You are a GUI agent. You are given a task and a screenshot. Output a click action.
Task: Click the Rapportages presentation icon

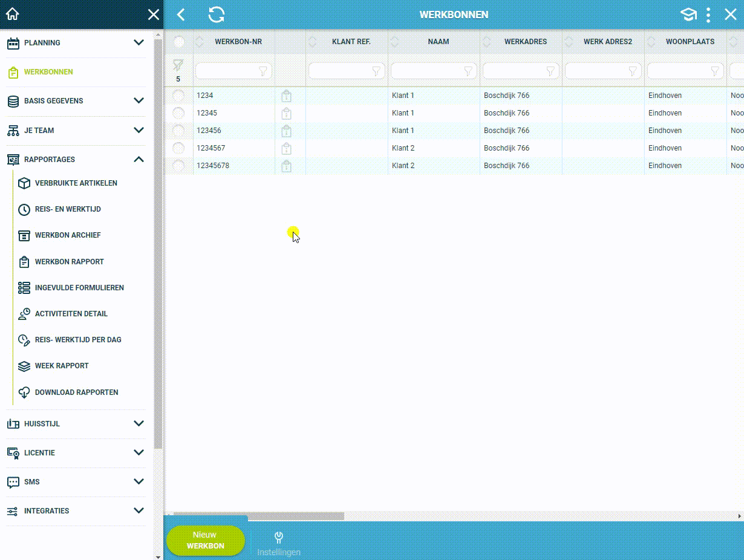pyautogui.click(x=13, y=160)
